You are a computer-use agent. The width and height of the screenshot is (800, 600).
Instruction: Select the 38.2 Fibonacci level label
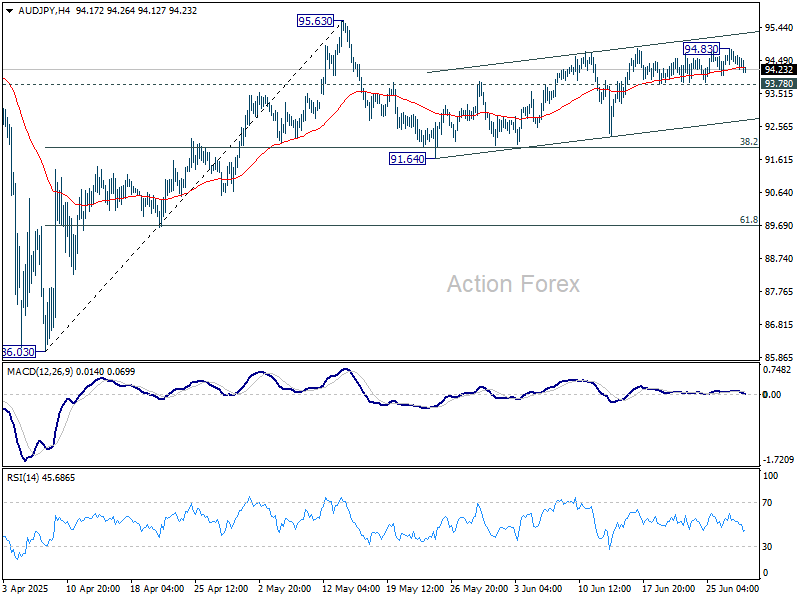(x=748, y=142)
